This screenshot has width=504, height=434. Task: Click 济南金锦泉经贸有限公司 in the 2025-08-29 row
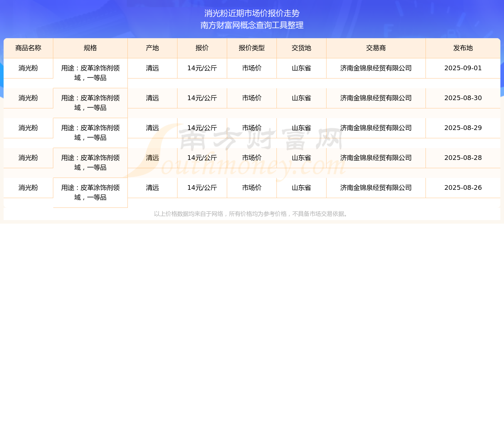tap(376, 128)
